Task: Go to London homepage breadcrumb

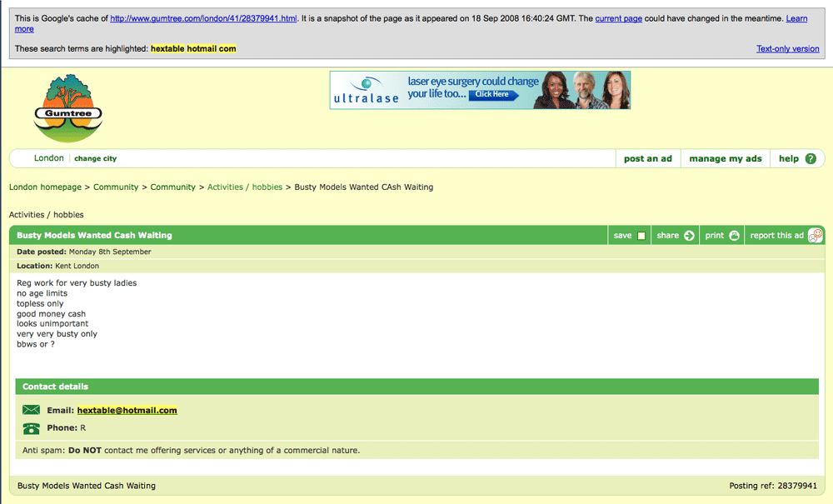Action: (x=45, y=187)
